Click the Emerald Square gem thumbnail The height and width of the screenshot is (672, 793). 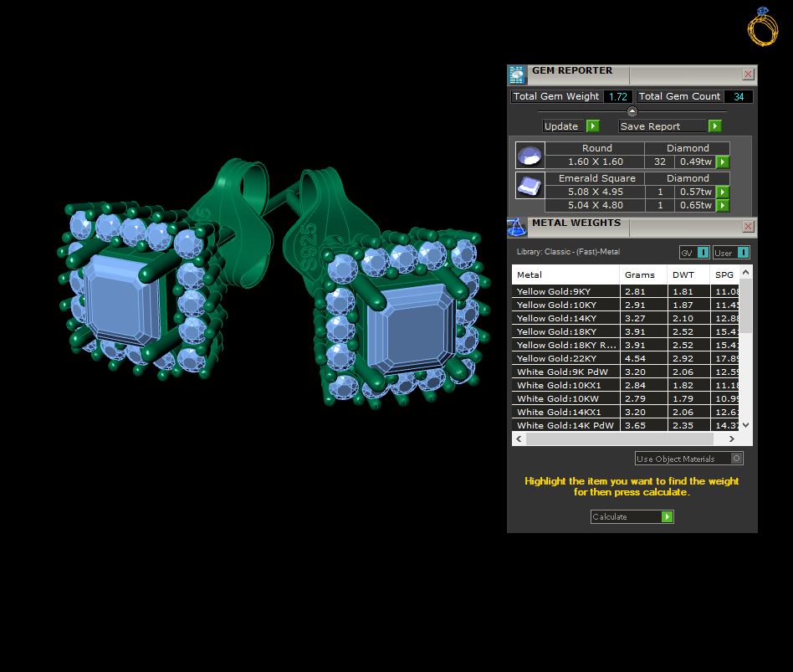pos(530,185)
